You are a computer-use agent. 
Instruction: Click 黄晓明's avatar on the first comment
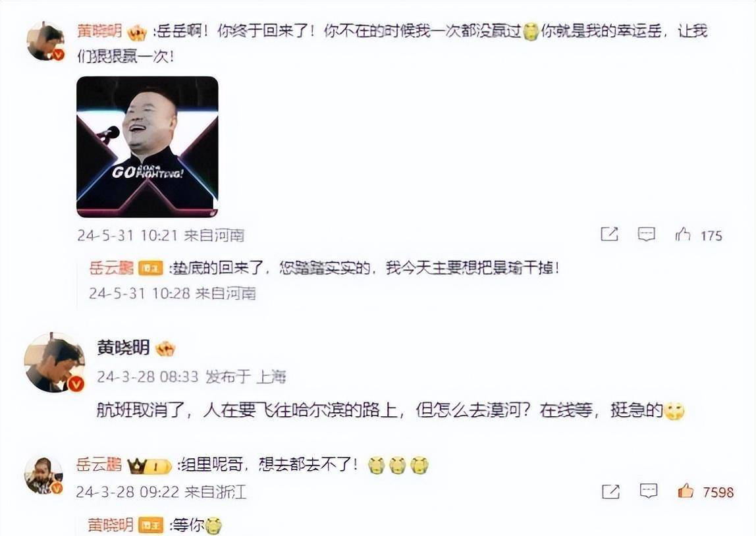click(45, 41)
